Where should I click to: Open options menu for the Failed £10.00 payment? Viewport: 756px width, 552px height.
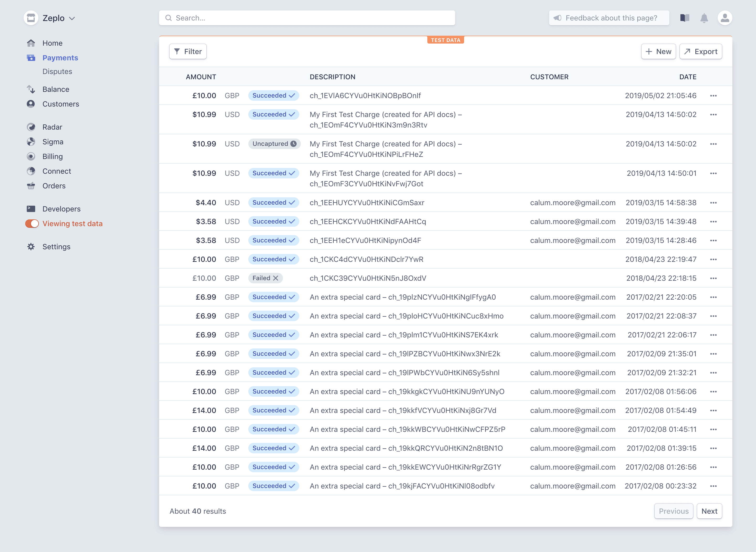tap(713, 278)
